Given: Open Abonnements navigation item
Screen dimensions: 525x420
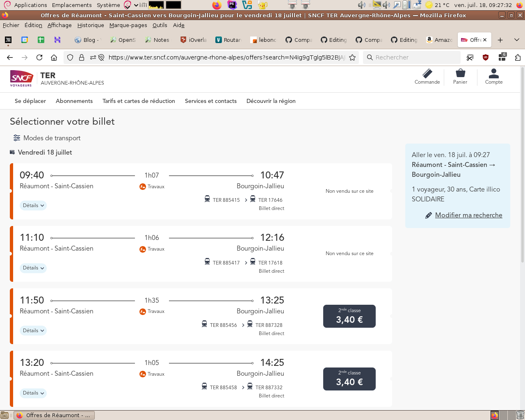Looking at the screenshot, I should coord(74,101).
